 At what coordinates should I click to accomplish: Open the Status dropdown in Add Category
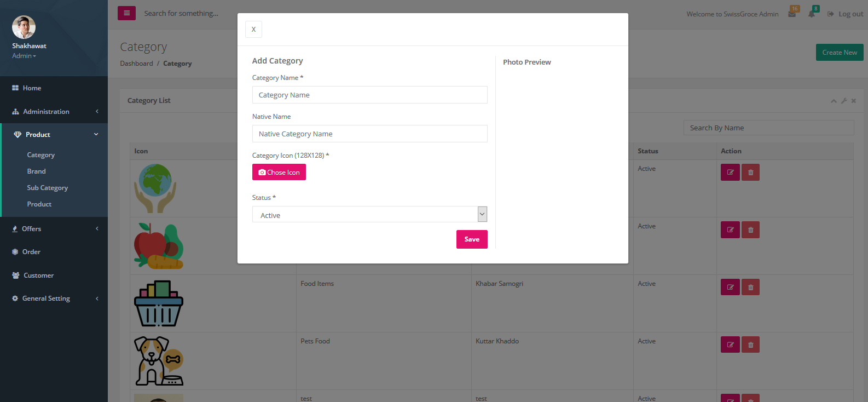tap(482, 214)
